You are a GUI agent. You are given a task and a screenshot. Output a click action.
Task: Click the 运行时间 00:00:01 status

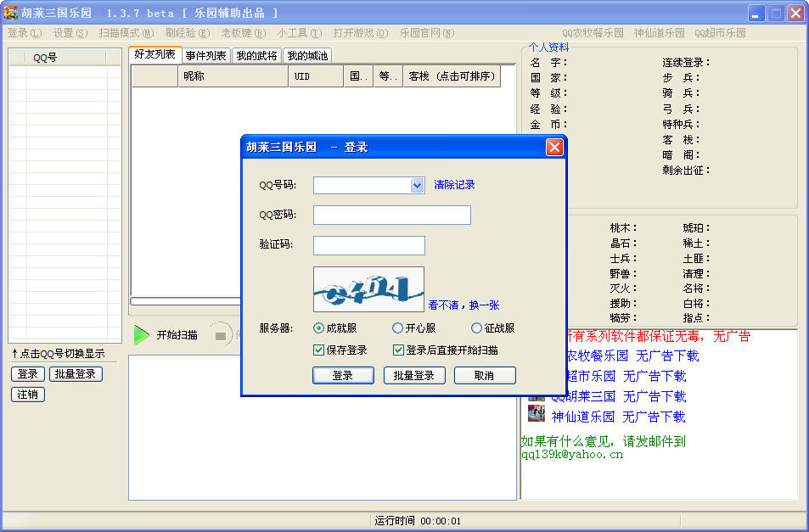tap(418, 521)
